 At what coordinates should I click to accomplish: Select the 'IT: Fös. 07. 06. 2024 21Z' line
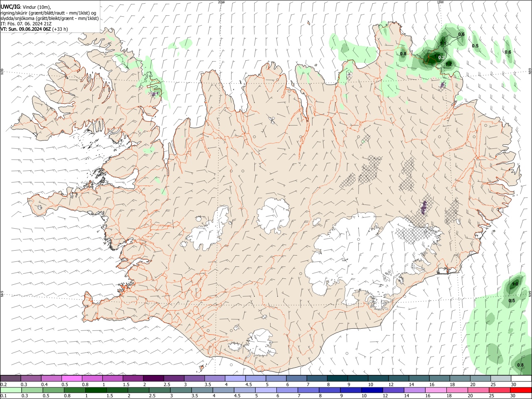coord(26,24)
